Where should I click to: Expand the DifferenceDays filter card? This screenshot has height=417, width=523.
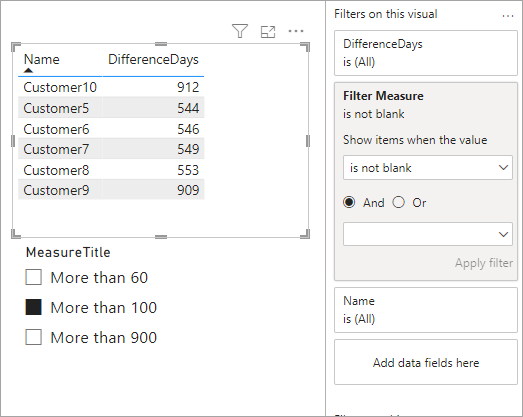point(426,53)
